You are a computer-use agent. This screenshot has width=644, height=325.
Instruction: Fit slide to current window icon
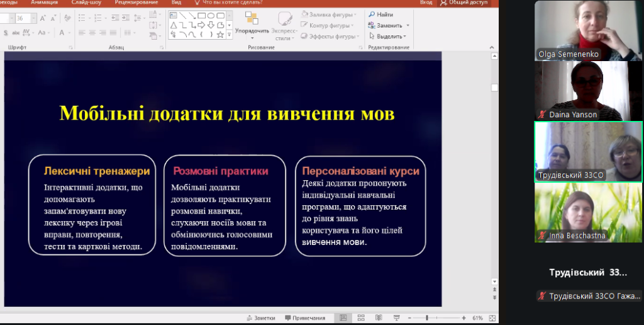490,318
